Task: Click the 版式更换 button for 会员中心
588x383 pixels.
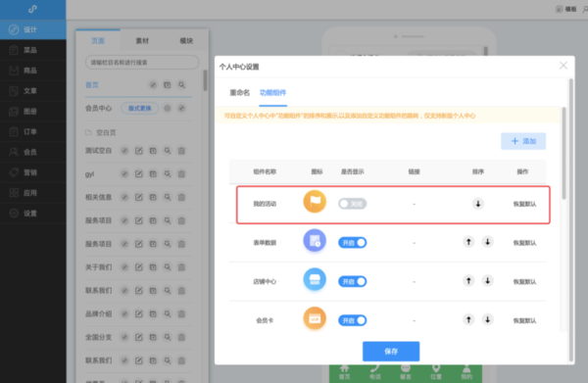Action: (x=139, y=109)
